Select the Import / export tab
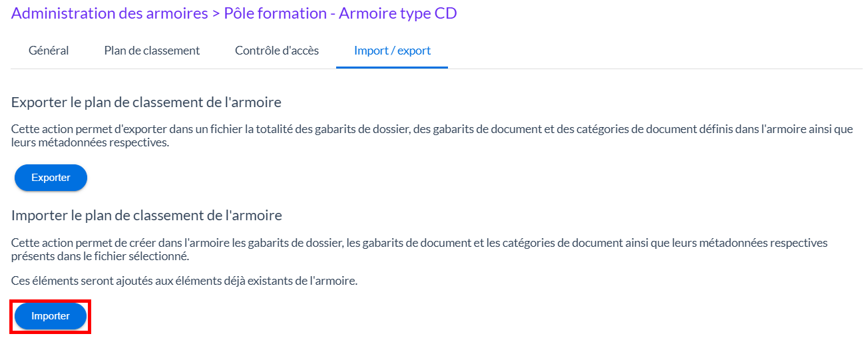The height and width of the screenshot is (348, 868). (x=392, y=51)
